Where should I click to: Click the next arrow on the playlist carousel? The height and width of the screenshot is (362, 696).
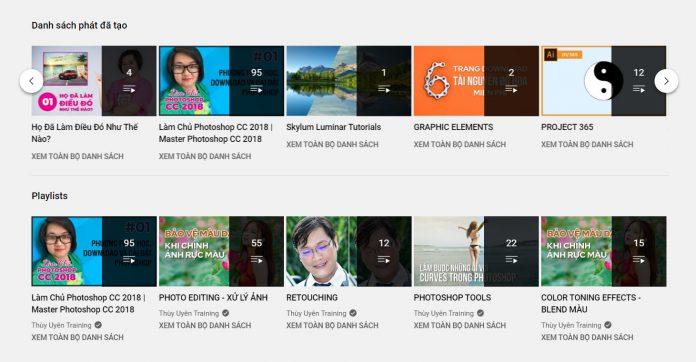(666, 81)
